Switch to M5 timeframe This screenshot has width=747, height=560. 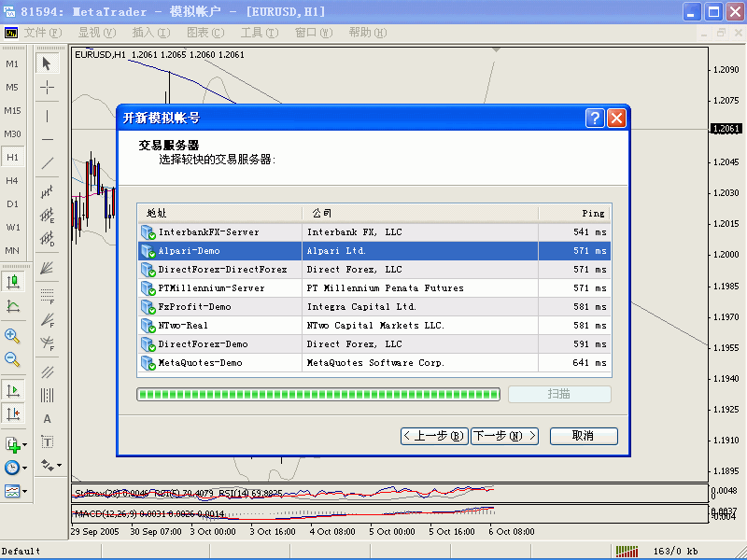(x=12, y=87)
